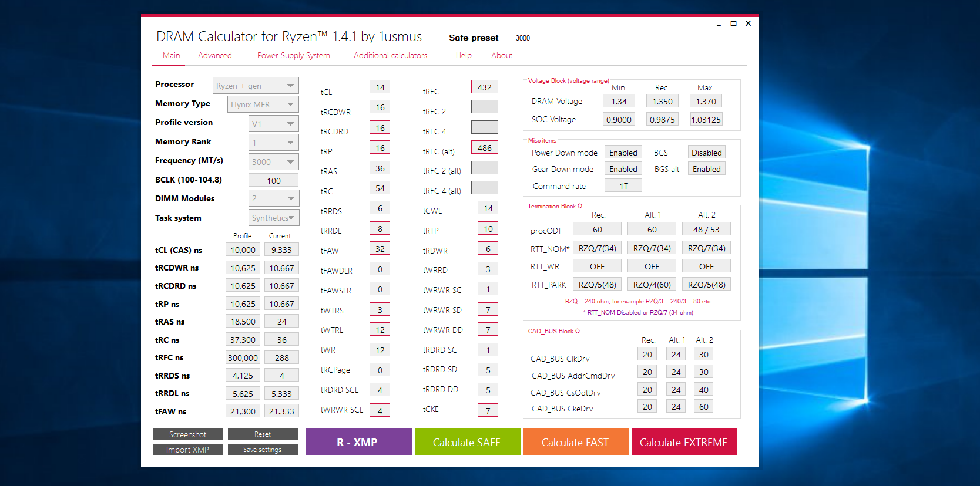Screen dimensions: 980x486
Task: Open the Power Supply System tab
Action: [294, 55]
